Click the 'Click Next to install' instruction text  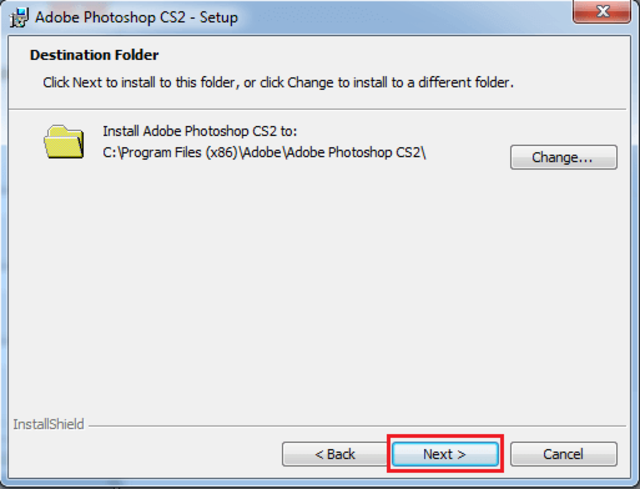(278, 82)
